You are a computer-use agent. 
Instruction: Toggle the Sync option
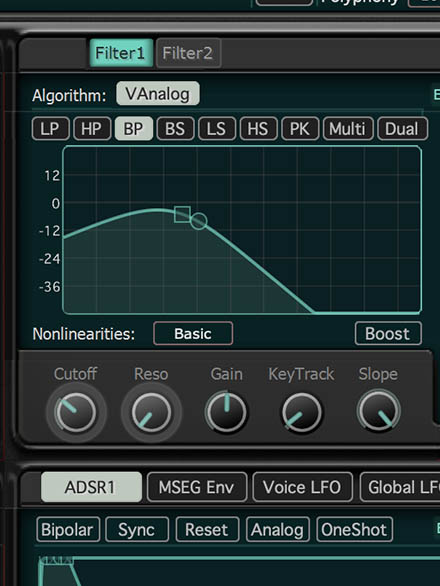[137, 530]
